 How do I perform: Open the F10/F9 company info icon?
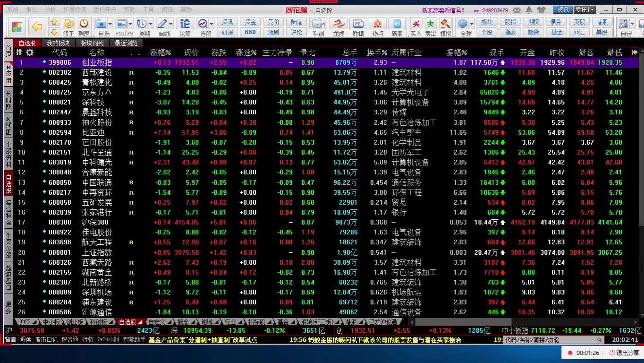121,26
